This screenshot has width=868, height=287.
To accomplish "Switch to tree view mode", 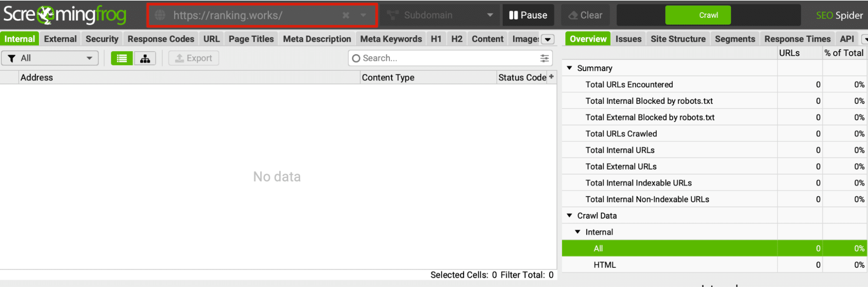I will pos(145,58).
